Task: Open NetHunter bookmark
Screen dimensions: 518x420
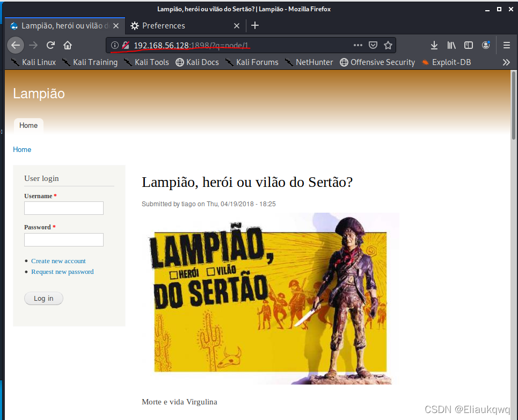Action: click(309, 62)
